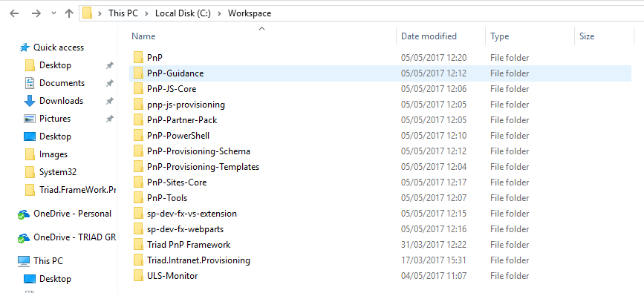Click the blue Downloads arrow icon
This screenshot has width=644, height=293.
point(30,101)
